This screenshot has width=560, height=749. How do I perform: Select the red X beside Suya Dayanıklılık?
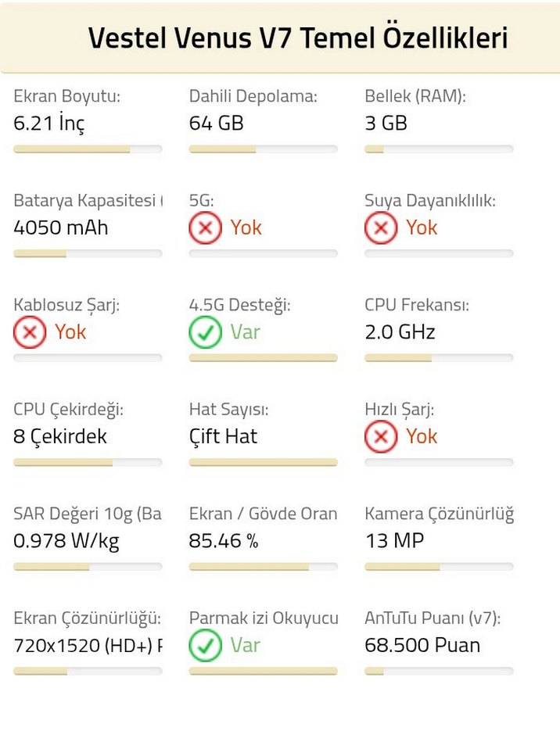pyautogui.click(x=381, y=228)
